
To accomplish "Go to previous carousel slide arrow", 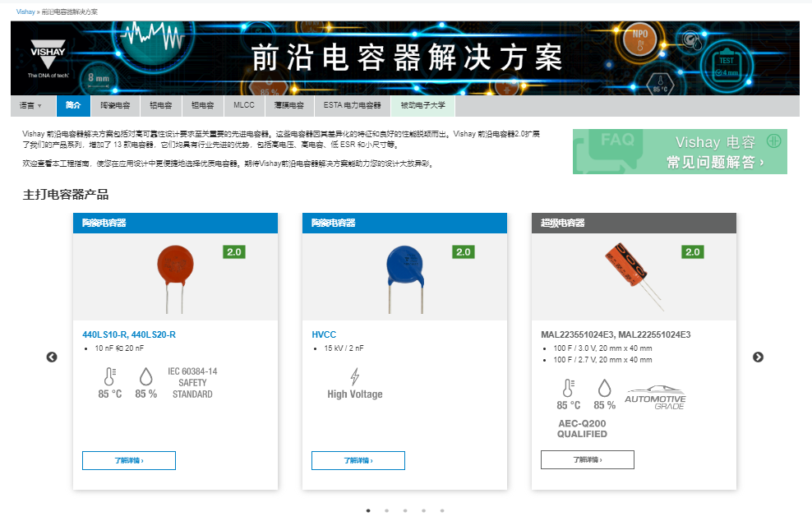I will click(52, 357).
